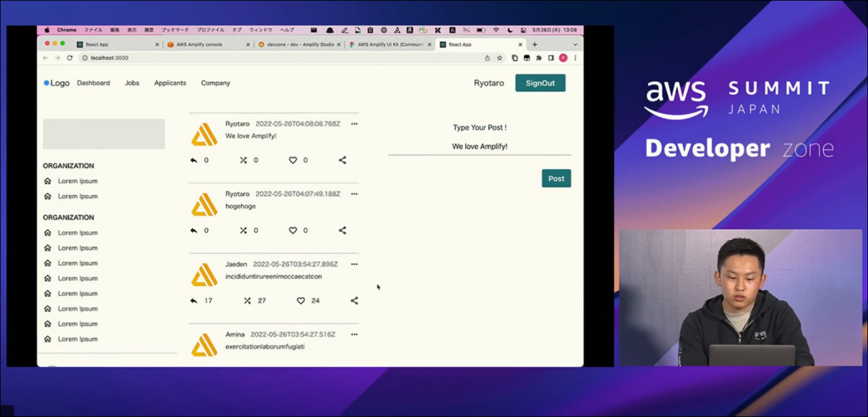Click Amina's post Amplify avatar
The image size is (868, 417).
pyautogui.click(x=204, y=344)
